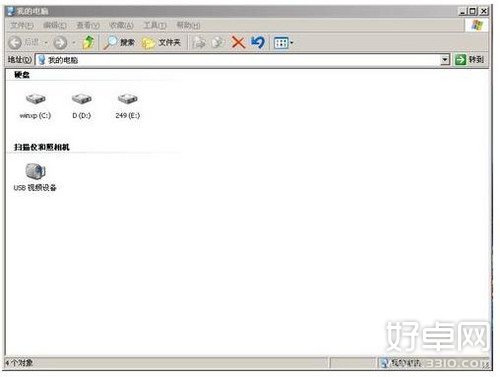Click the My Computer title bar icon
The height and width of the screenshot is (377, 500).
point(11,11)
